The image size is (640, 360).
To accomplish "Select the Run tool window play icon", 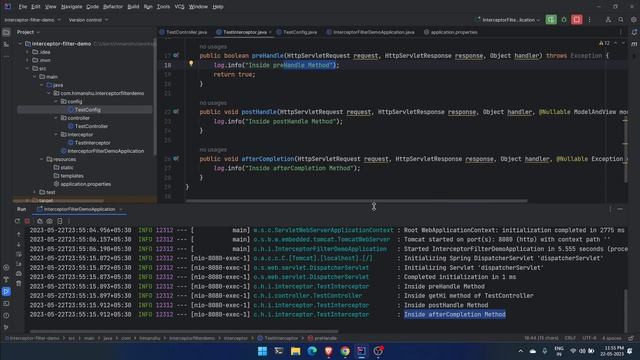I will [x=6, y=291].
